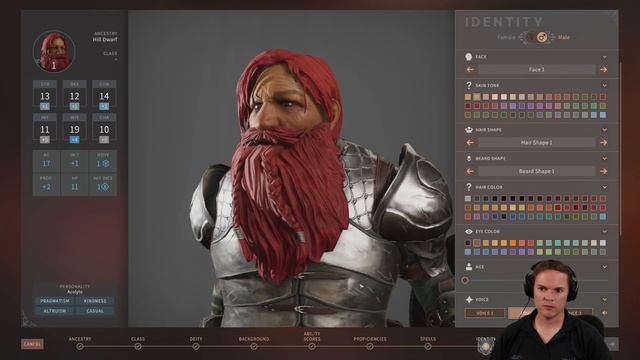Pick the first grey hair color swatch
This screenshot has width=640, height=360.
tap(468, 199)
